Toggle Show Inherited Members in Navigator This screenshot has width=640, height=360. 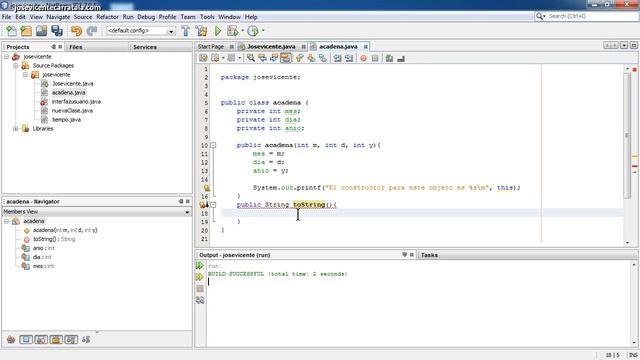click(x=11, y=340)
